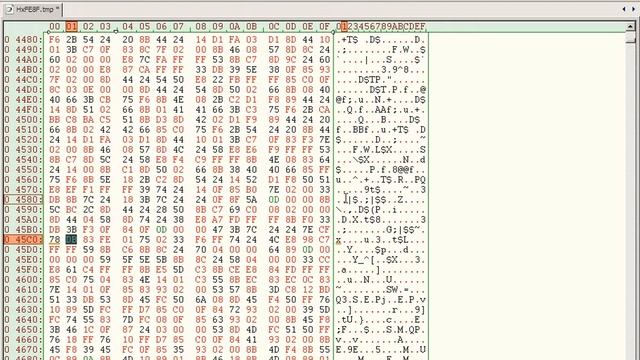
Task: Click highlighted column header 01
Action: tap(71, 27)
